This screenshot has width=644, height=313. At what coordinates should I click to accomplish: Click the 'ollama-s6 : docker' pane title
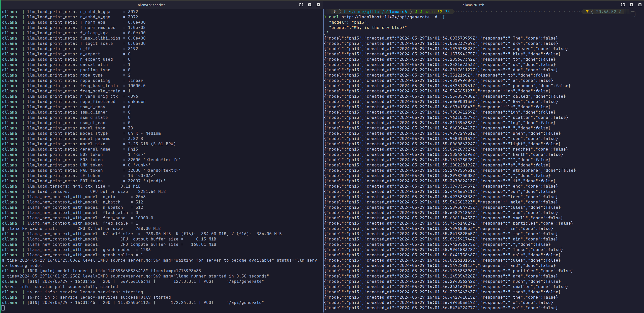(x=151, y=5)
